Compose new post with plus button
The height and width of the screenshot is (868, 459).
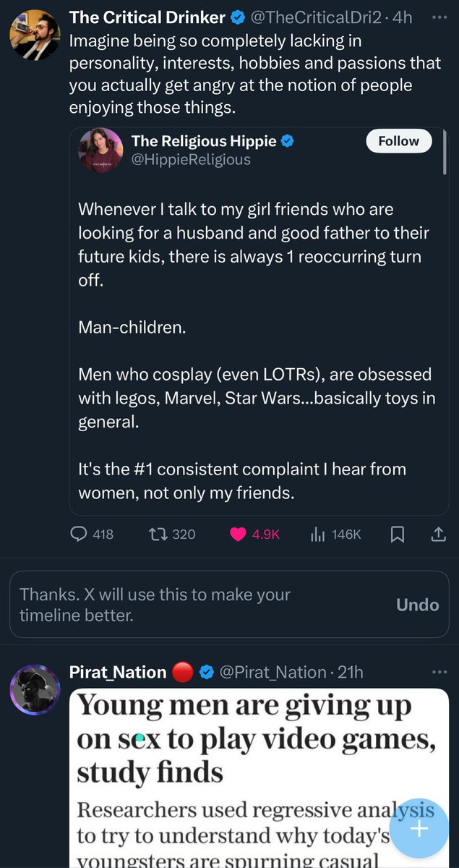coord(420,828)
